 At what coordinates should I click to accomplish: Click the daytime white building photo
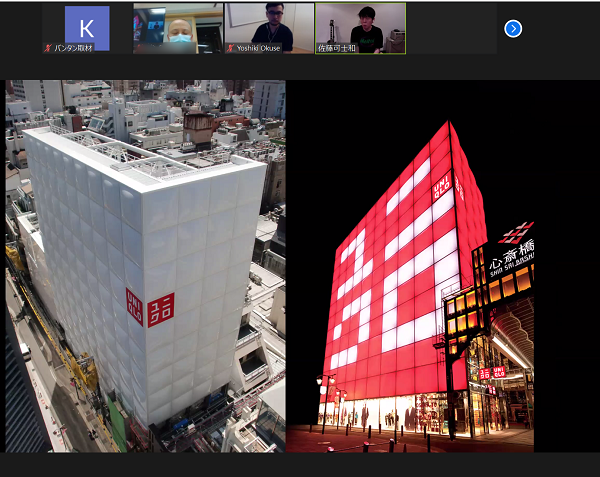coord(145,265)
